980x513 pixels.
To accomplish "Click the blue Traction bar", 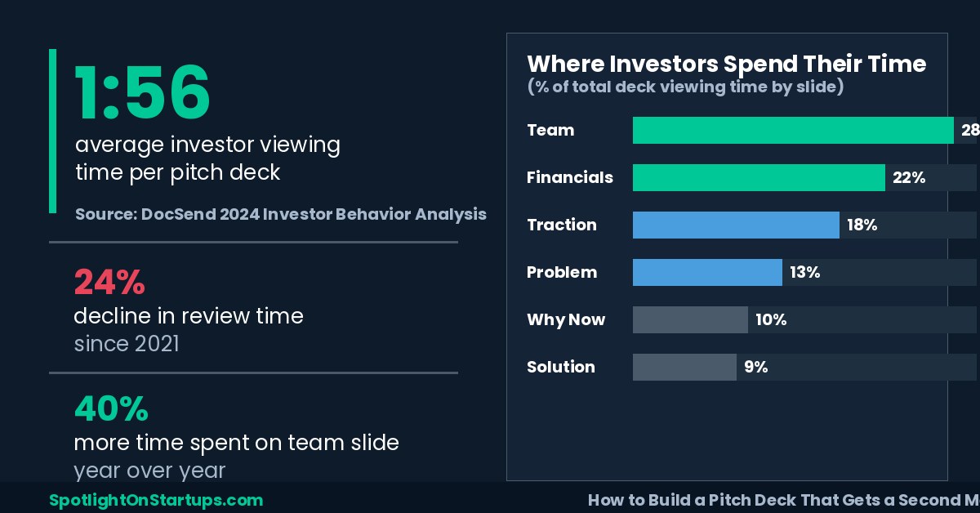I will 736,225.
